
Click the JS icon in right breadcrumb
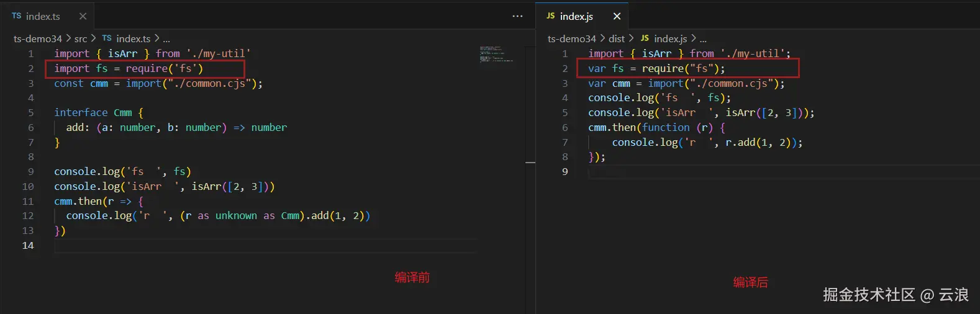(x=645, y=38)
